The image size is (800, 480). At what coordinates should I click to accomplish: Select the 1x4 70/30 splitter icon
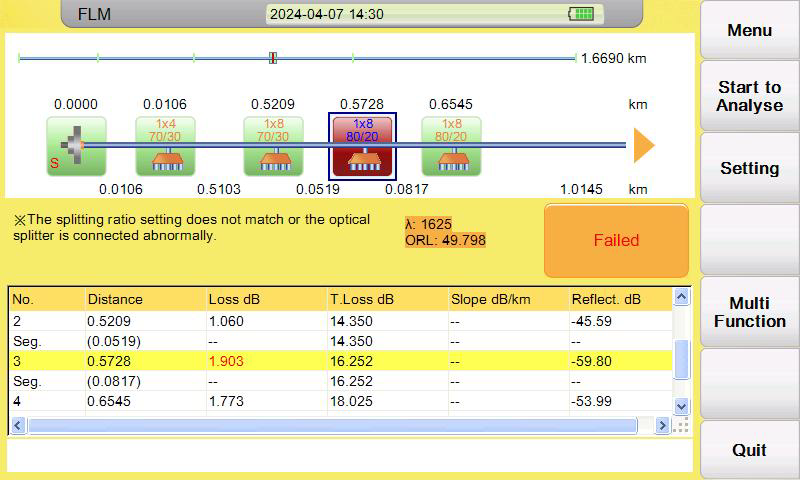tap(165, 146)
